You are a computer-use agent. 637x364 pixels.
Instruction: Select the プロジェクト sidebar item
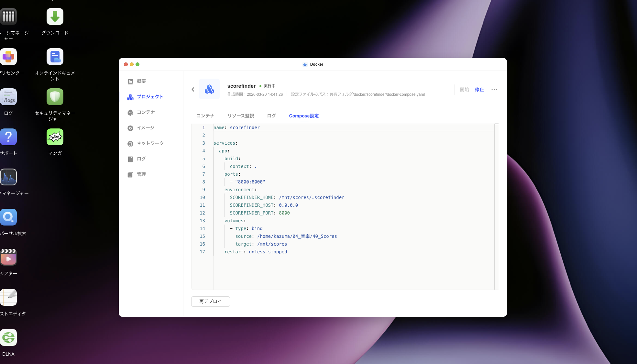coord(150,97)
